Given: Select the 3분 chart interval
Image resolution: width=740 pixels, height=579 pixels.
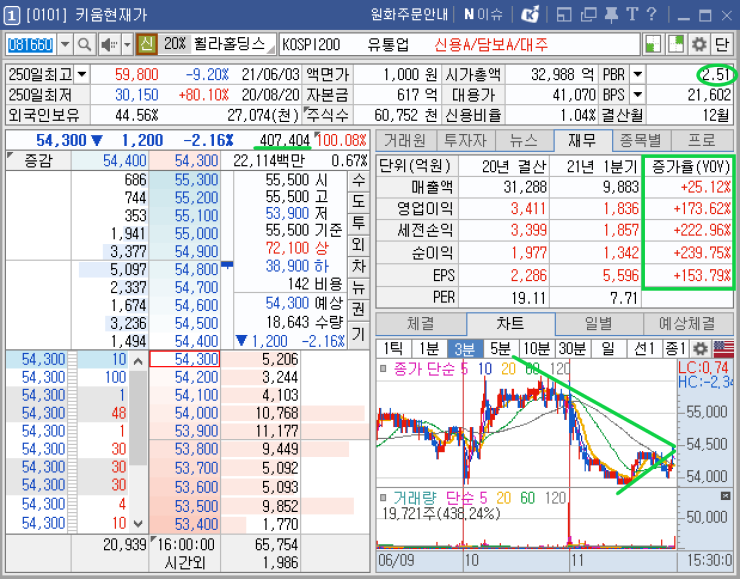Looking at the screenshot, I should (x=465, y=349).
